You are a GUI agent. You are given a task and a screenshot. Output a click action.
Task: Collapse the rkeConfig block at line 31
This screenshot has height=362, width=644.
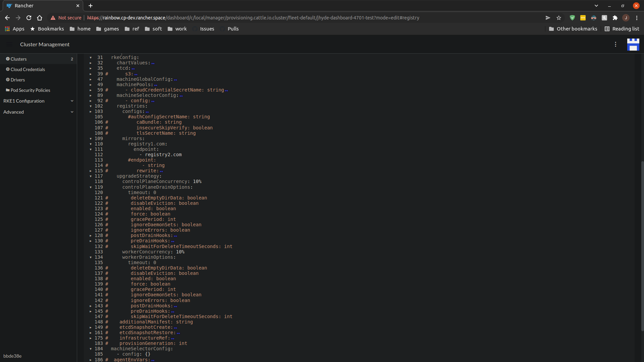click(x=91, y=57)
